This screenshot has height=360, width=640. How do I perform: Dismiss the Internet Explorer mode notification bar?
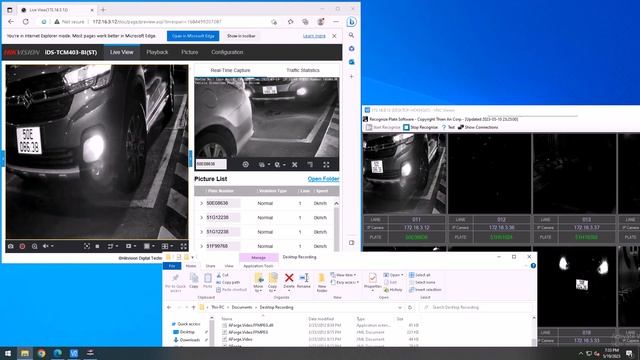334,36
